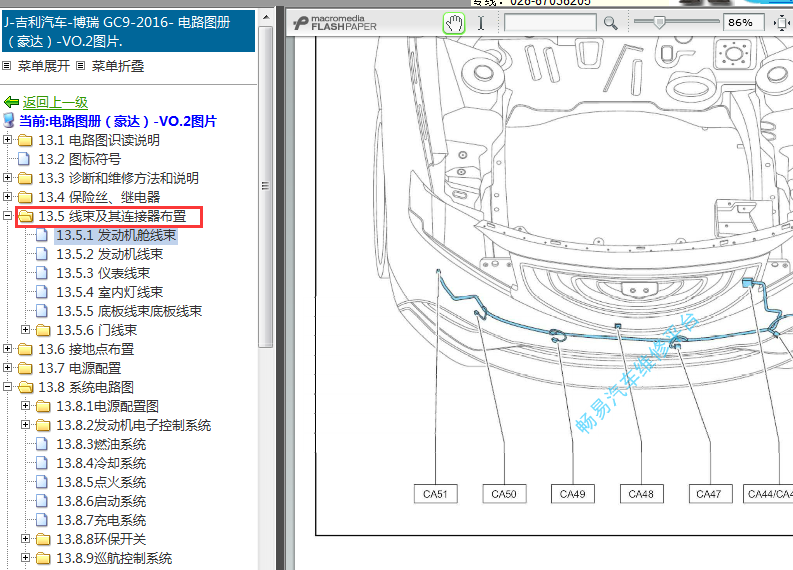Click the zoom percentage field showing 86%
793x570 pixels.
tap(743, 23)
